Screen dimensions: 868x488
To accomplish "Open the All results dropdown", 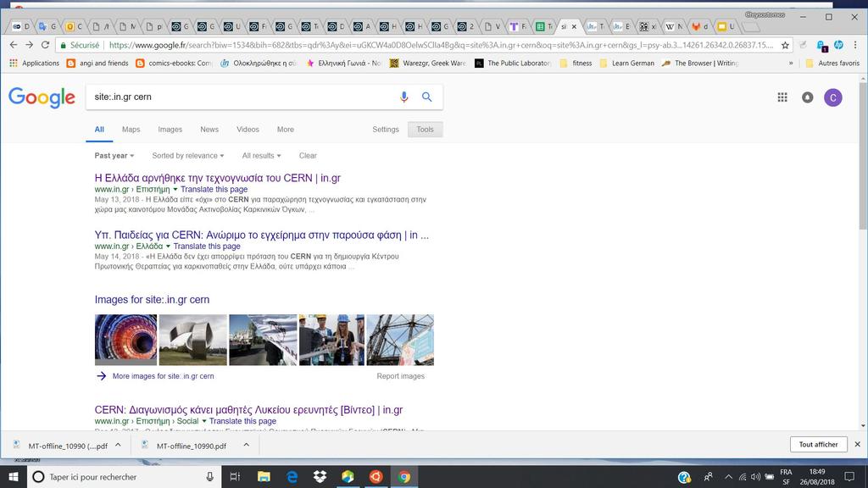I will click(261, 156).
